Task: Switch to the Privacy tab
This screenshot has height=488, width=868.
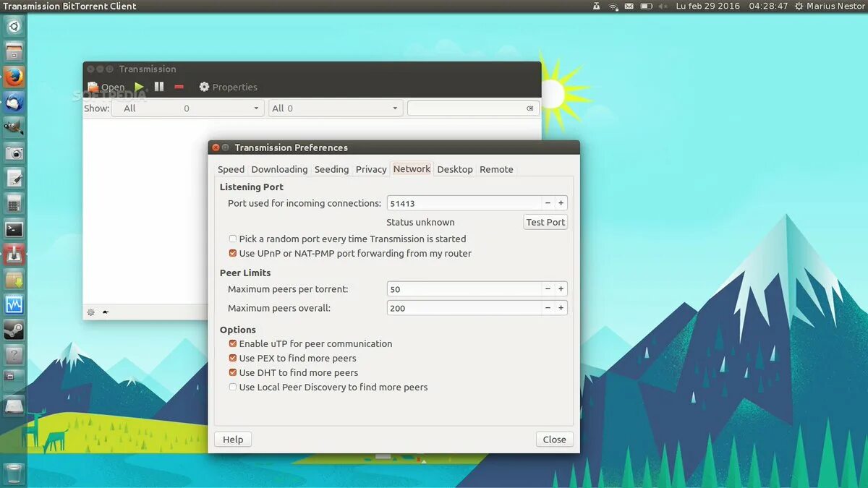Action: [x=371, y=169]
